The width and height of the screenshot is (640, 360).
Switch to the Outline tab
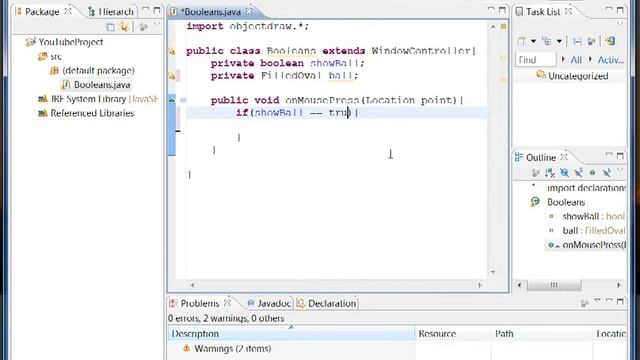point(540,158)
